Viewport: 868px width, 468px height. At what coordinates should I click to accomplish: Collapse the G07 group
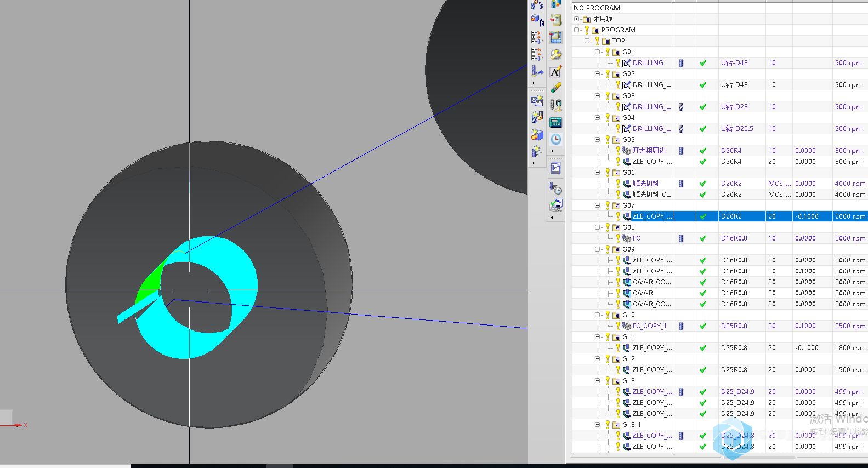pos(598,206)
